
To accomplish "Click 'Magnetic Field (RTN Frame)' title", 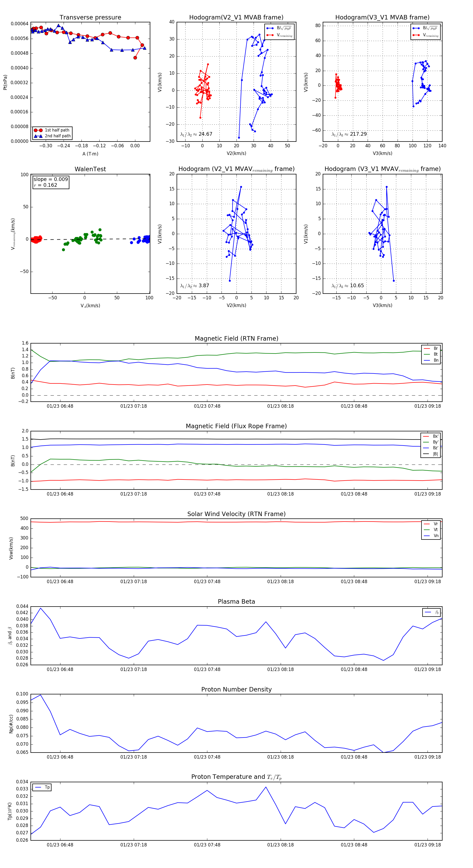I will [236, 339].
